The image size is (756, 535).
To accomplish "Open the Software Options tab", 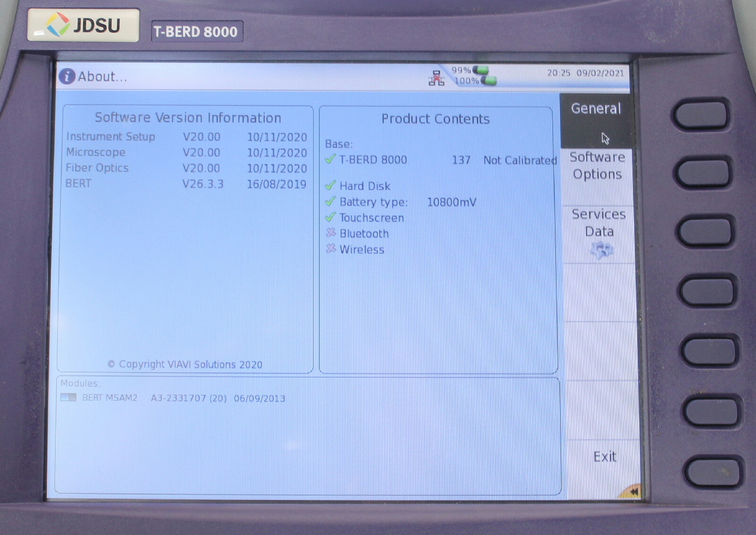I will pyautogui.click(x=597, y=177).
